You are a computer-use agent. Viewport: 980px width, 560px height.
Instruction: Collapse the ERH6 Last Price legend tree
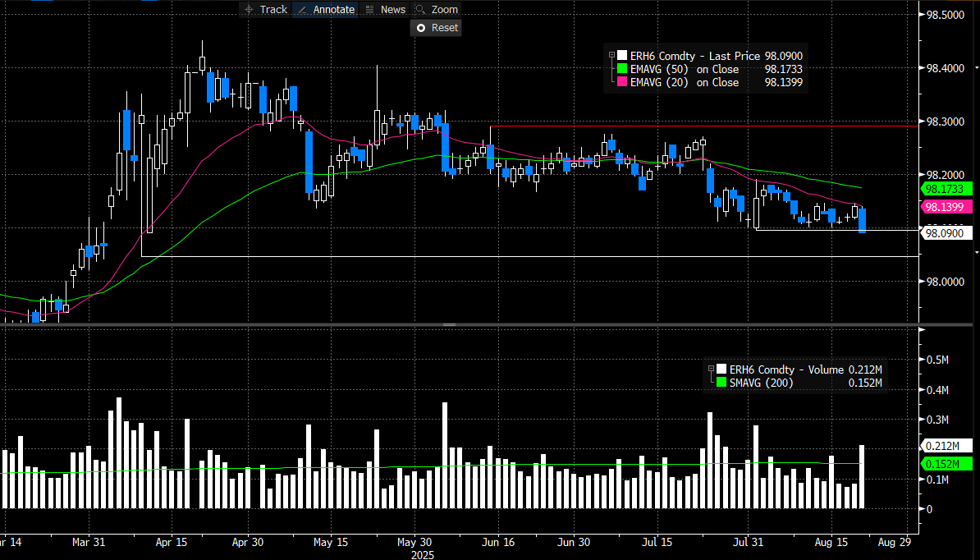611,55
